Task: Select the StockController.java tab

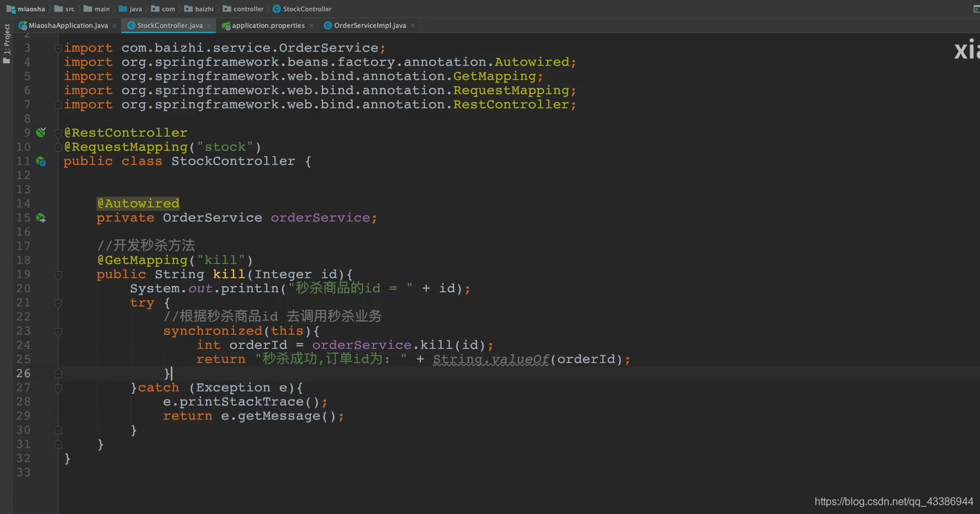Action: (170, 25)
